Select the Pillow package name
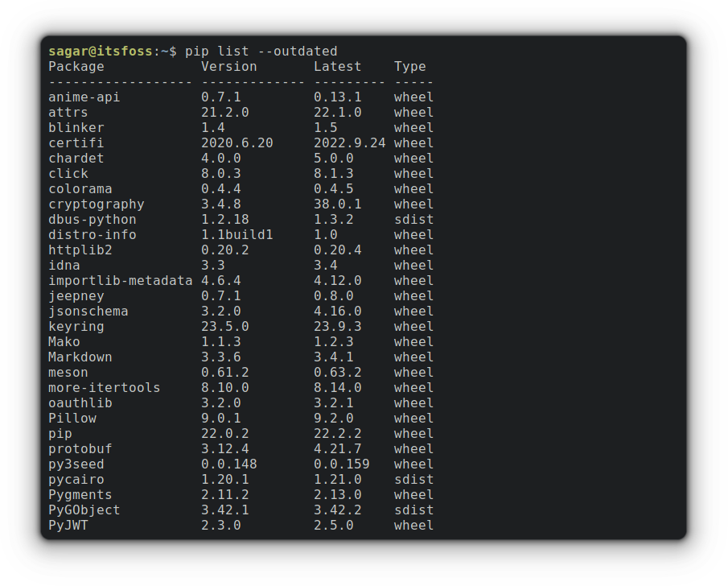Image resolution: width=728 pixels, height=586 pixels. click(72, 418)
